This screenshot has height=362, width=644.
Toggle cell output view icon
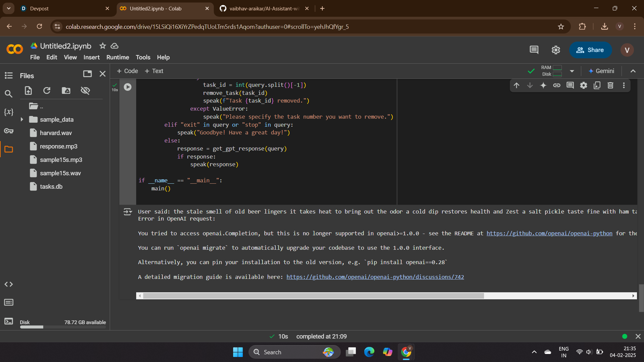[x=127, y=212]
